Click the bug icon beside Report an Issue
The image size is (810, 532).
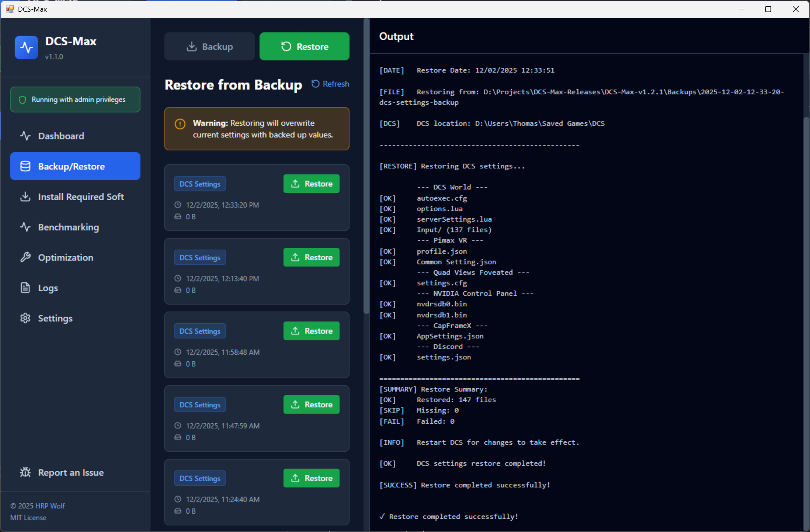pos(25,472)
